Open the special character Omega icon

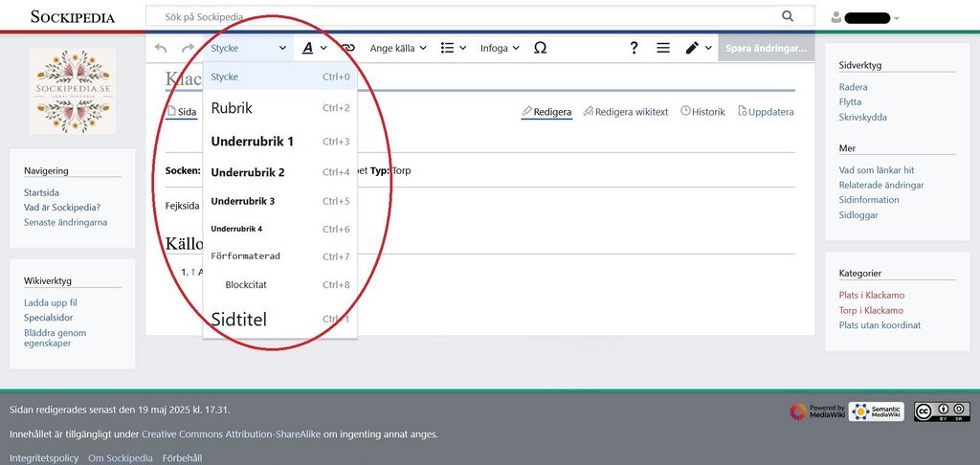click(x=540, y=48)
